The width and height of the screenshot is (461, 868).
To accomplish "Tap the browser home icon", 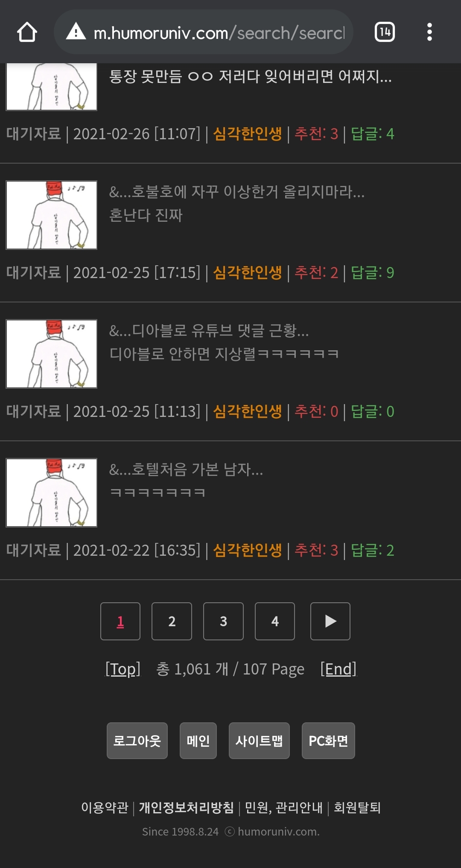I will pos(27,32).
